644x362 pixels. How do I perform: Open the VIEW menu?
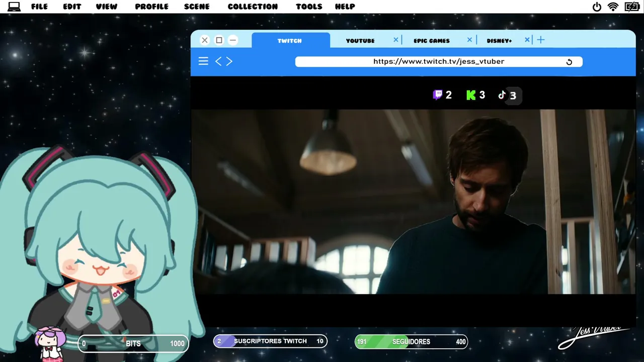tap(107, 7)
